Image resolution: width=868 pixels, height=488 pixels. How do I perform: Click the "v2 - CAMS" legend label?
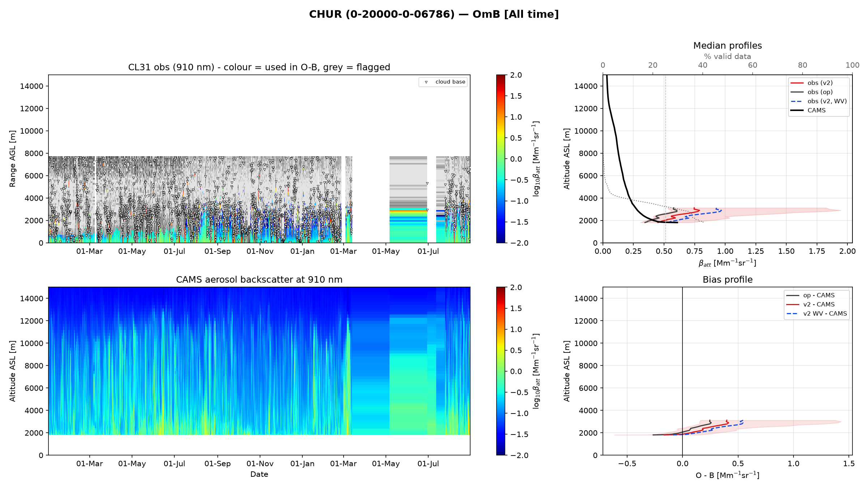click(819, 304)
